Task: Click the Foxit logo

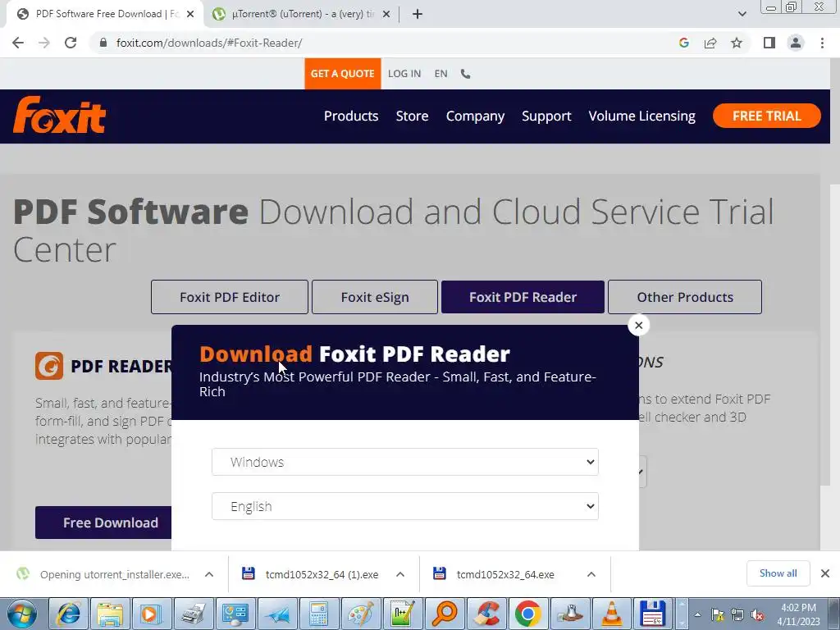Action: point(59,115)
